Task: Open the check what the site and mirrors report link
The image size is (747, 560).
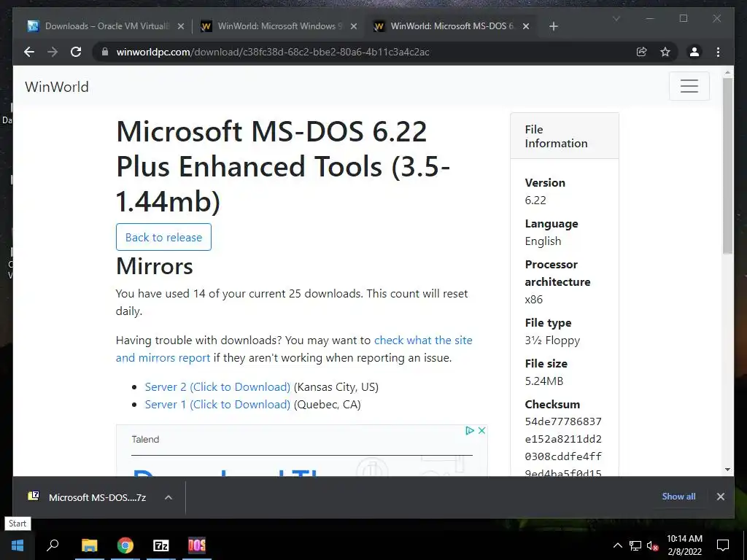Action: 294,349
